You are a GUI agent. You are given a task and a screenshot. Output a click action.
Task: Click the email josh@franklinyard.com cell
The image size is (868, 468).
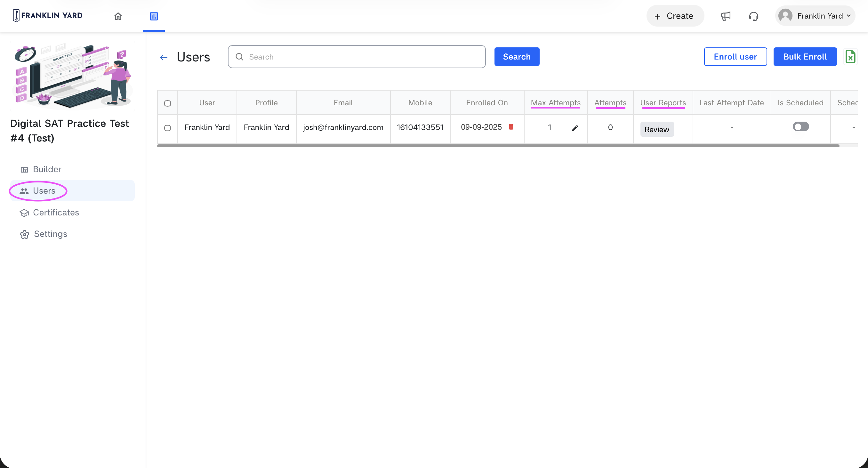click(343, 127)
